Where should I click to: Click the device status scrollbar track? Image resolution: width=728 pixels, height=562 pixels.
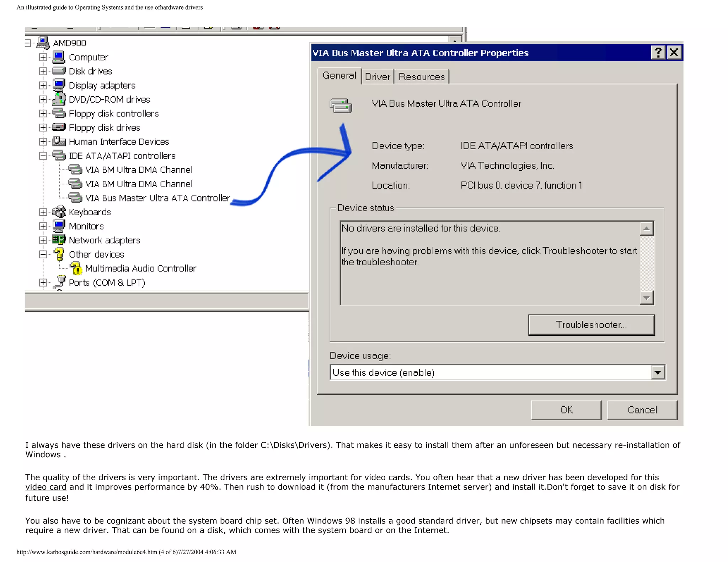647,263
